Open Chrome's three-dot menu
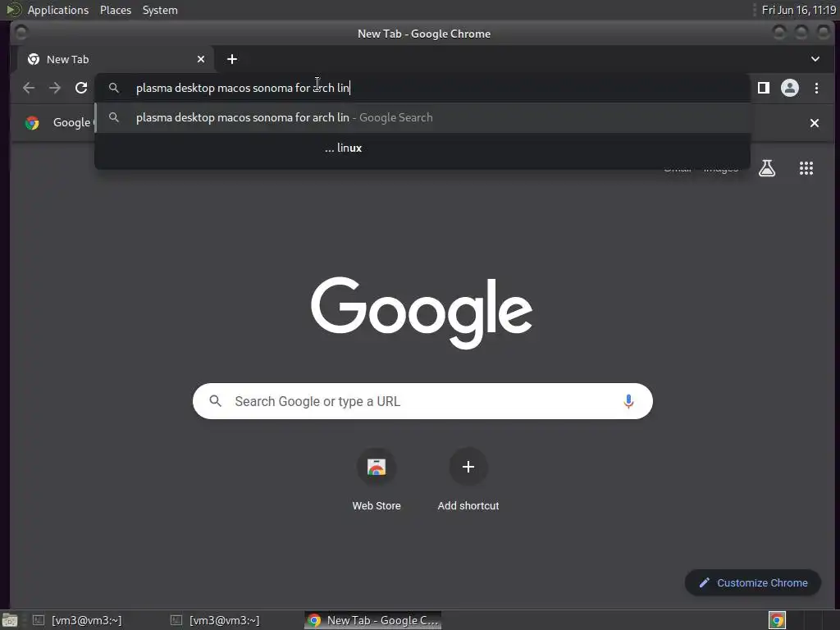Image resolution: width=840 pixels, height=630 pixels. coord(816,88)
